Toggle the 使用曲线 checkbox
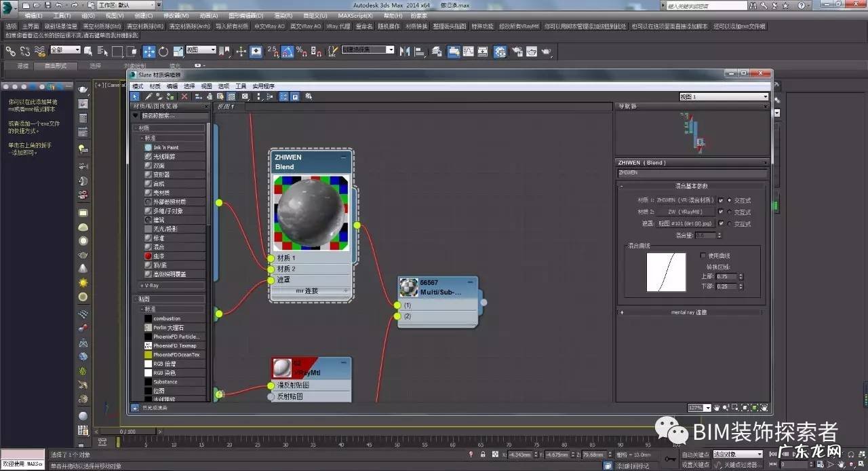 pyautogui.click(x=703, y=256)
